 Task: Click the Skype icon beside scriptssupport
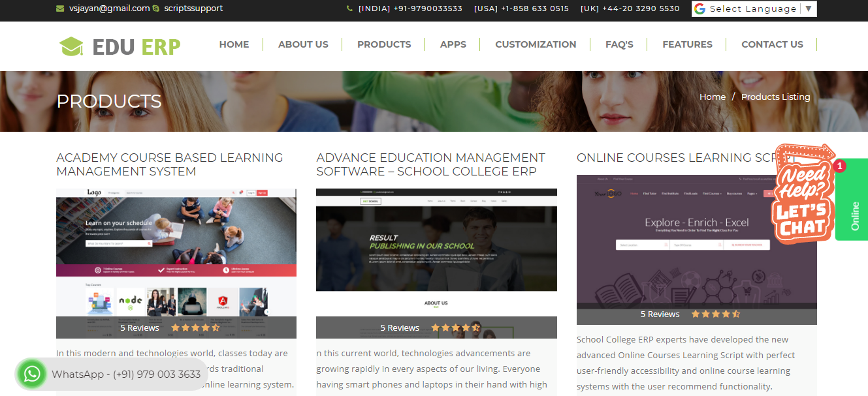155,8
